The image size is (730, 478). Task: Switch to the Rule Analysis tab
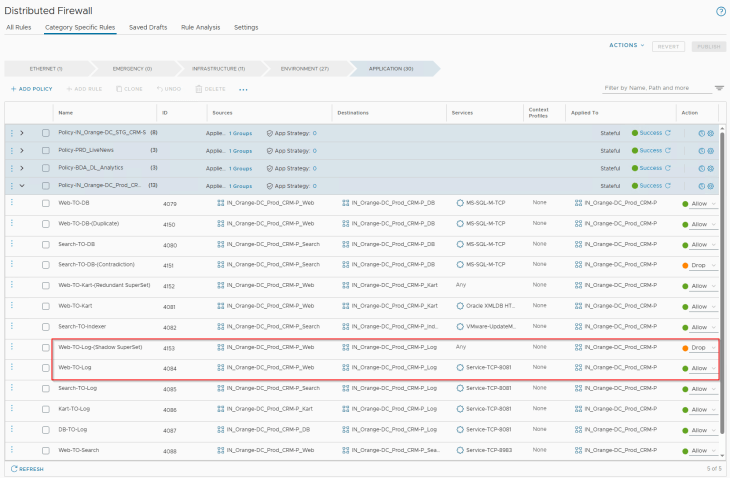[x=201, y=27]
